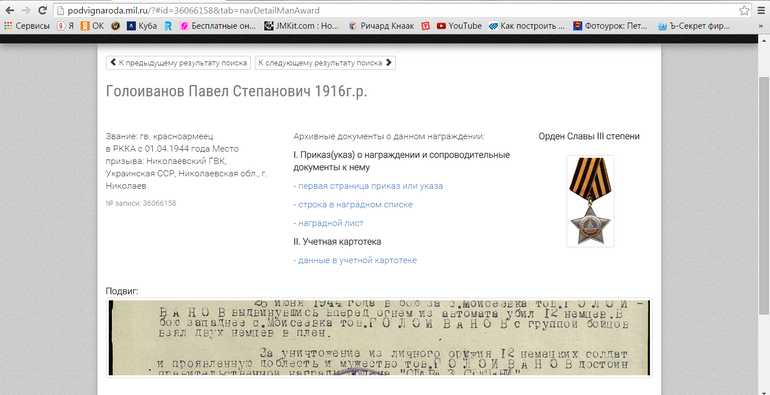Open the OK Одноклассники bookmark
Screen dimensions: 770x395
point(92,26)
